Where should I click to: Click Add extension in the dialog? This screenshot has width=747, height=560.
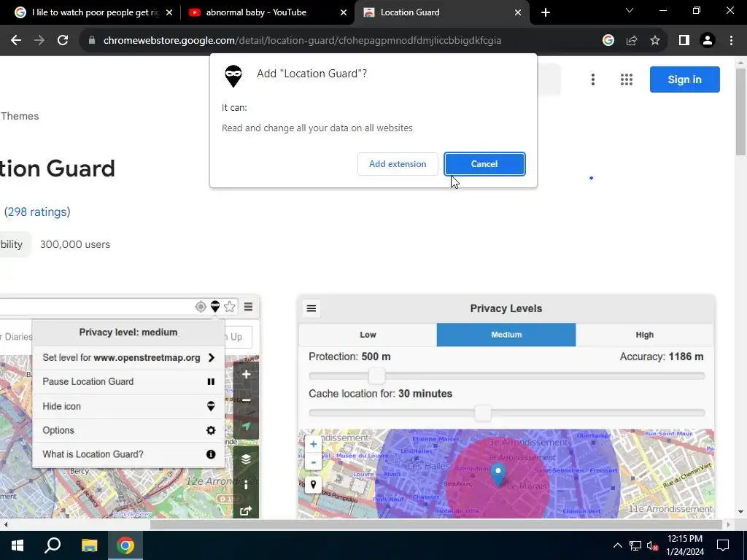(398, 164)
